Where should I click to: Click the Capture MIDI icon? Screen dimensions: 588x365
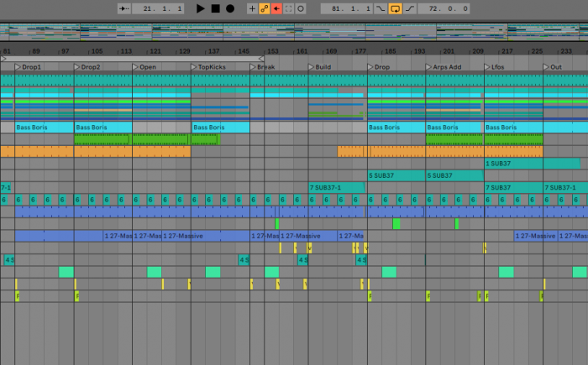288,8
